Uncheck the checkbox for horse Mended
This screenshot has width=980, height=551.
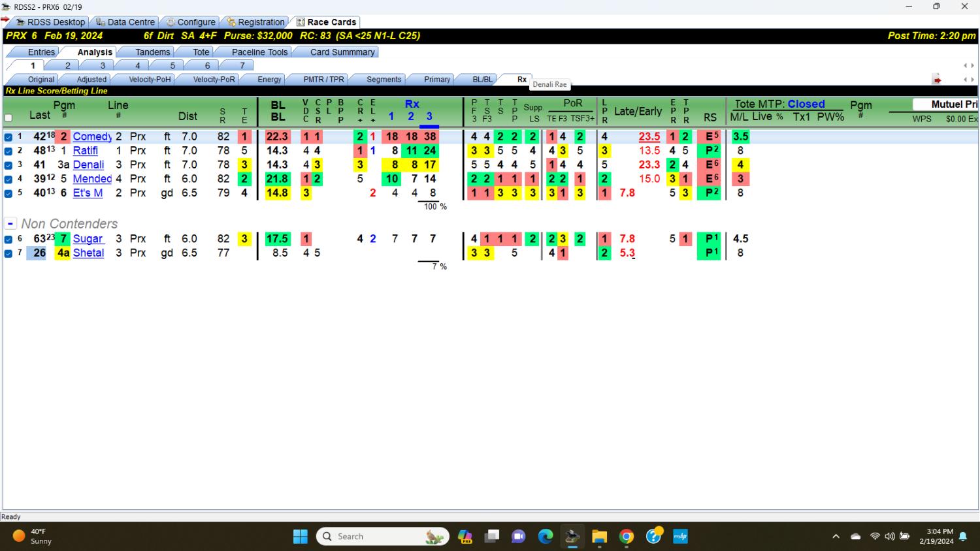pos(8,179)
